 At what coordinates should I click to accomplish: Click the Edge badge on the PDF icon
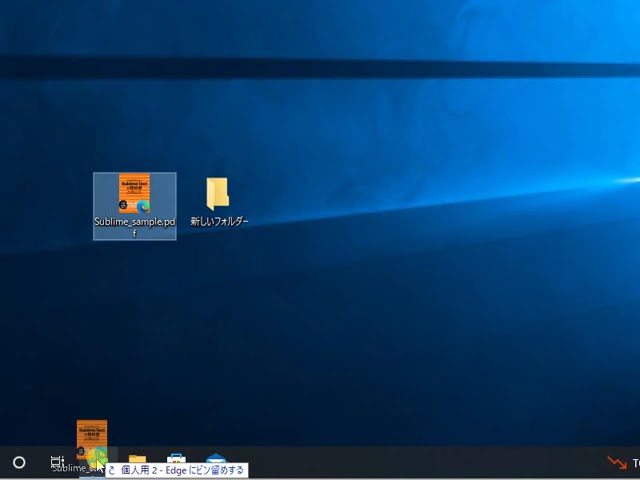[x=145, y=206]
